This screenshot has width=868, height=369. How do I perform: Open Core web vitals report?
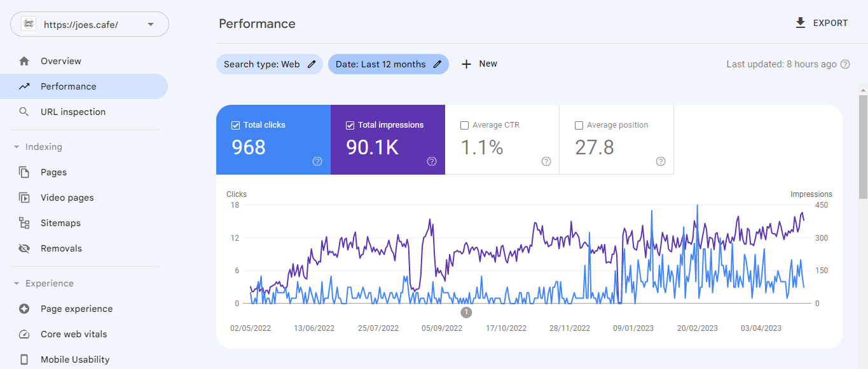(74, 334)
